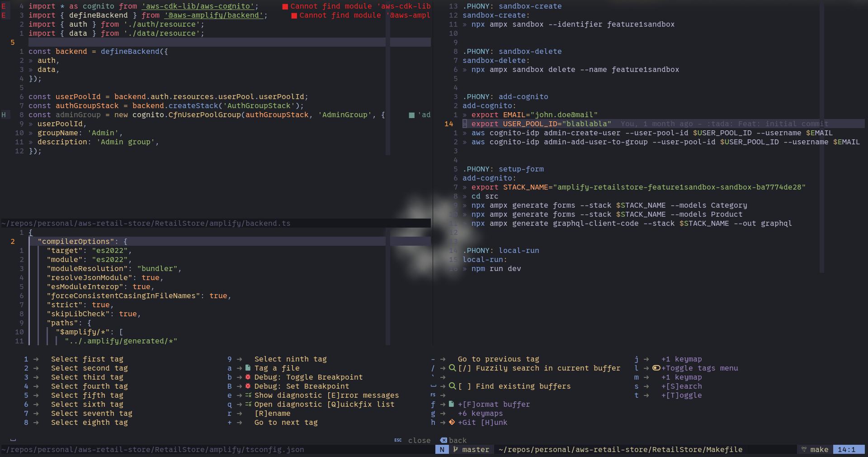Open the '+6 keymaps' group under g
Image resolution: width=868 pixels, height=457 pixels.
coord(480,413)
